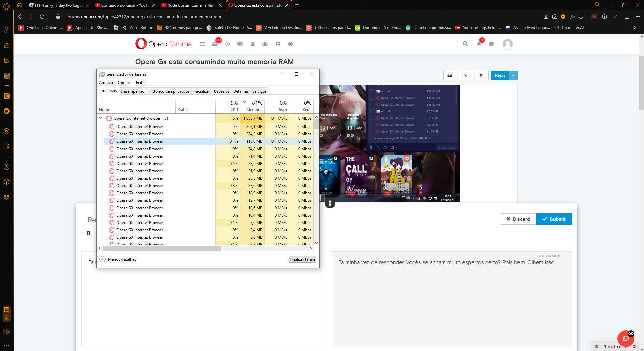Open forum tags icon
The width and height of the screenshot is (644, 351).
(x=240, y=44)
